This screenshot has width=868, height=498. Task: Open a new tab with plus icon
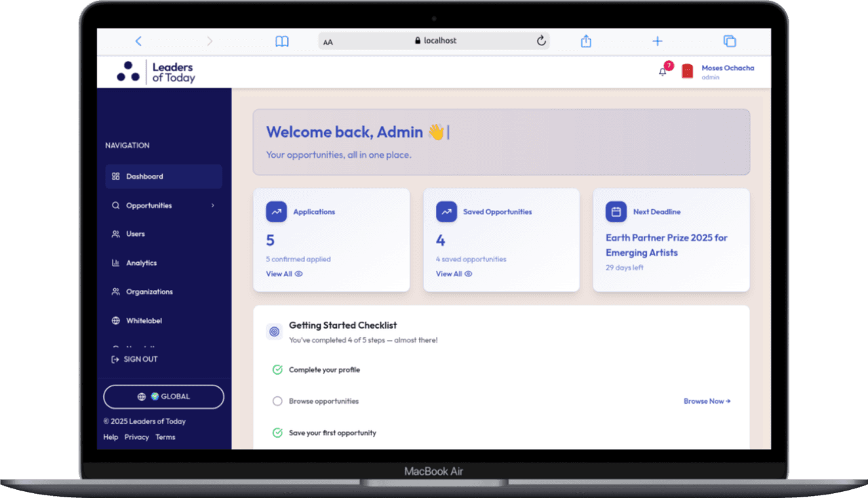pos(657,41)
